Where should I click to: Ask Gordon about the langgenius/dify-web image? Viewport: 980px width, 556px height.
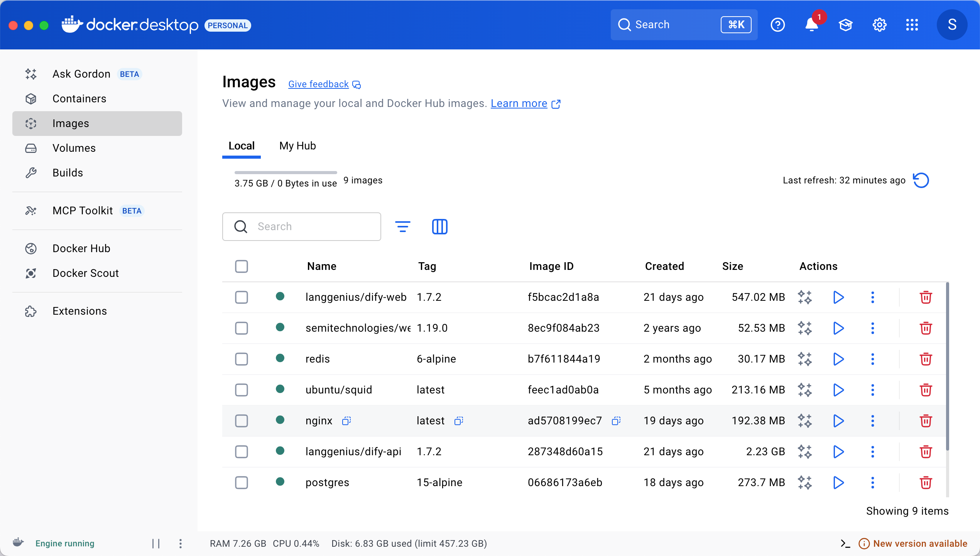tap(805, 297)
